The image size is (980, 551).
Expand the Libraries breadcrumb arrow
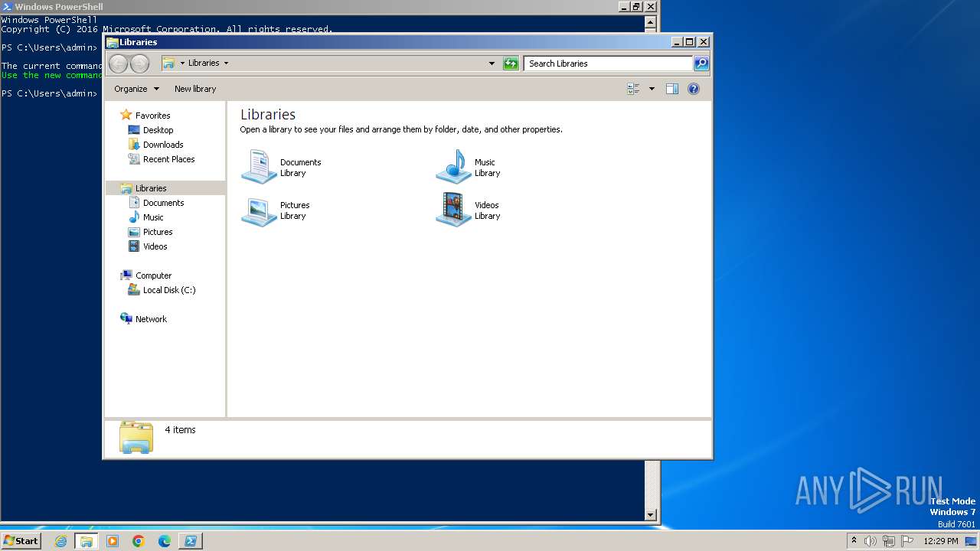point(226,64)
